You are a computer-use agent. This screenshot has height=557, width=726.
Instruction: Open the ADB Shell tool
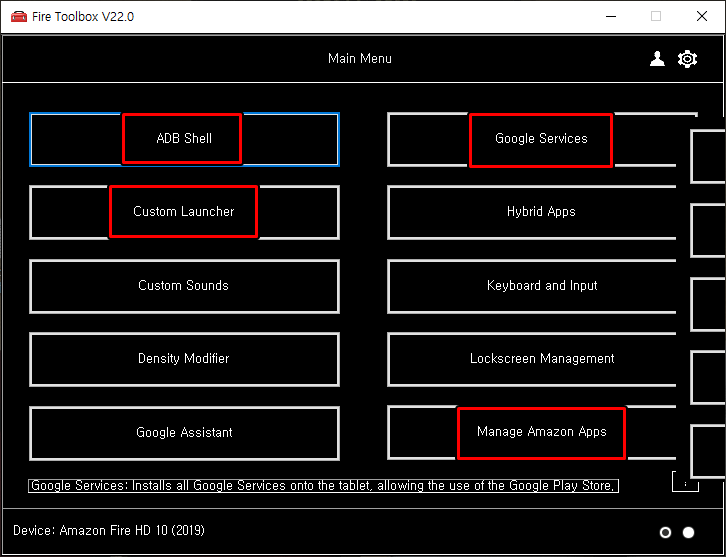184,139
